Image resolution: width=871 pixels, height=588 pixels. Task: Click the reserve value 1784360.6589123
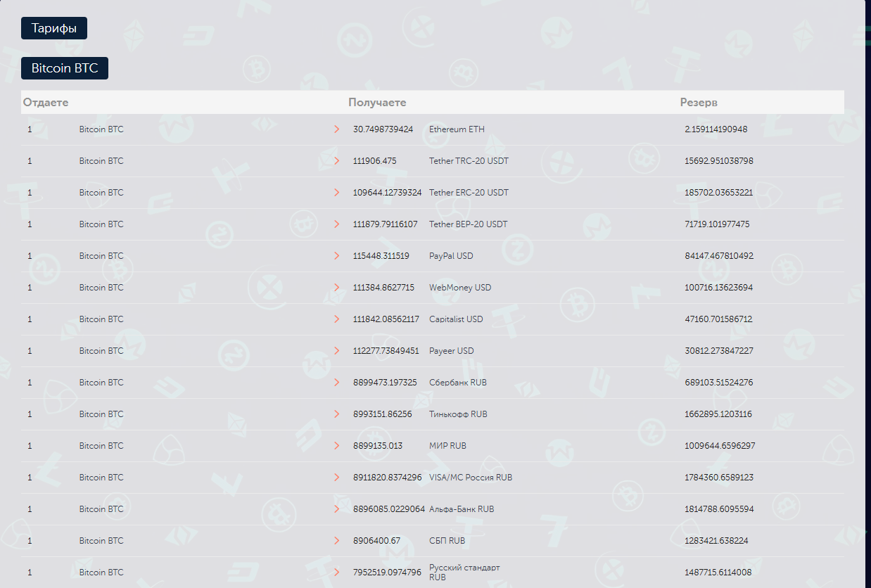coord(719,478)
